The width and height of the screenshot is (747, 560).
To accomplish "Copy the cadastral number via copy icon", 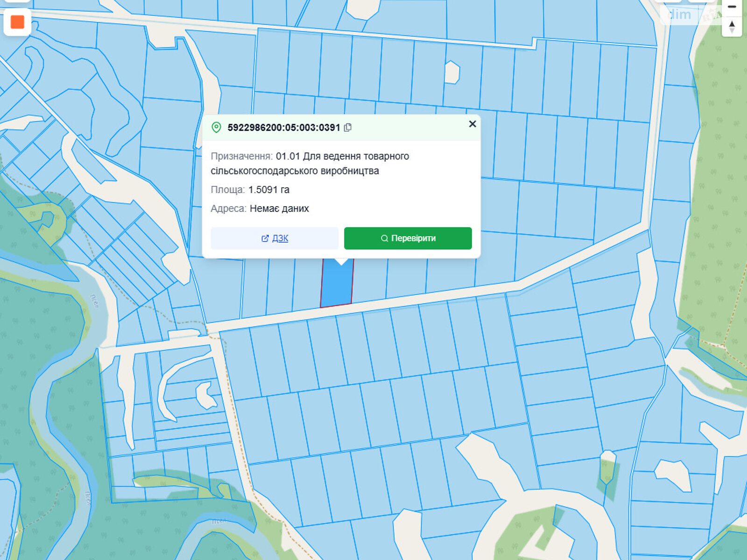I will click(x=348, y=127).
